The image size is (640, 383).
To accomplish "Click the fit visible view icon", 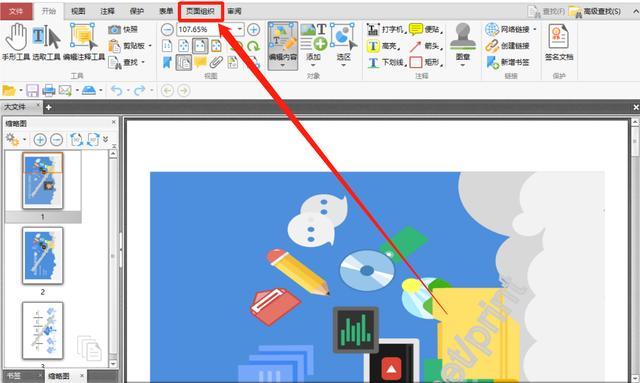I will (216, 46).
